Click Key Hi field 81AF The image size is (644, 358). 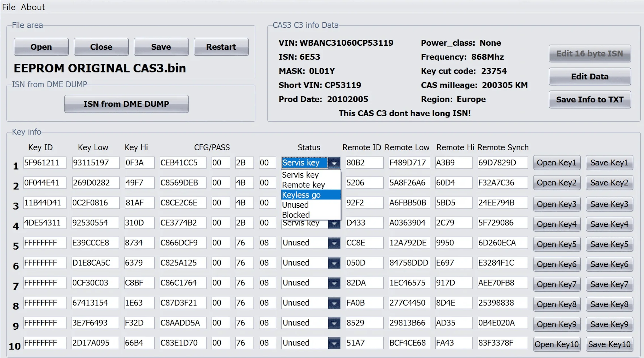point(139,203)
